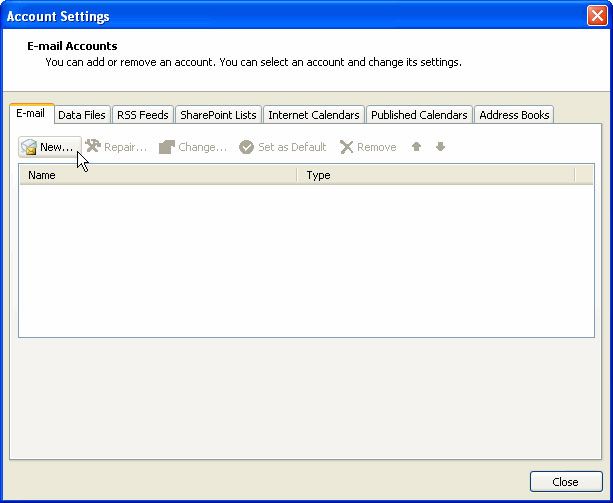This screenshot has width=613, height=503.
Task: Open the RSS Feeds tab
Action: tap(142, 115)
